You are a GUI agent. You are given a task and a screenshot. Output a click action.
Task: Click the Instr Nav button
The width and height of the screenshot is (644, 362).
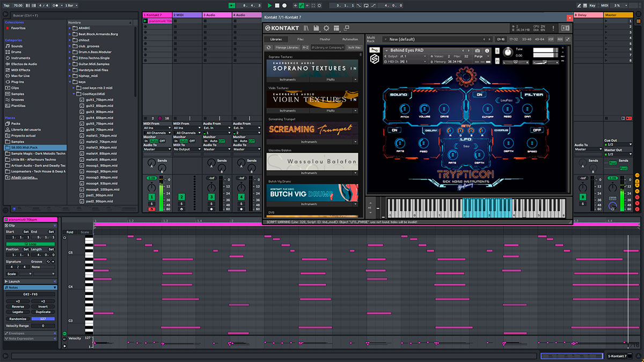click(354, 48)
